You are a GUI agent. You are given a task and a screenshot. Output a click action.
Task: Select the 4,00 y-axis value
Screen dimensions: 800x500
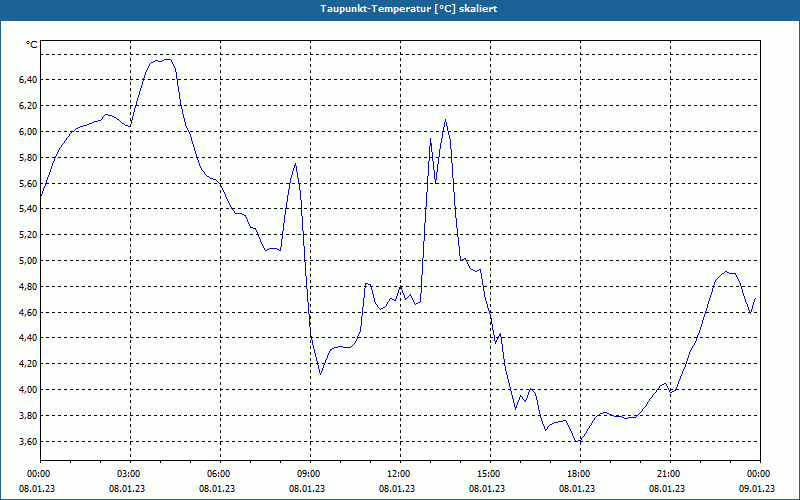(x=28, y=390)
